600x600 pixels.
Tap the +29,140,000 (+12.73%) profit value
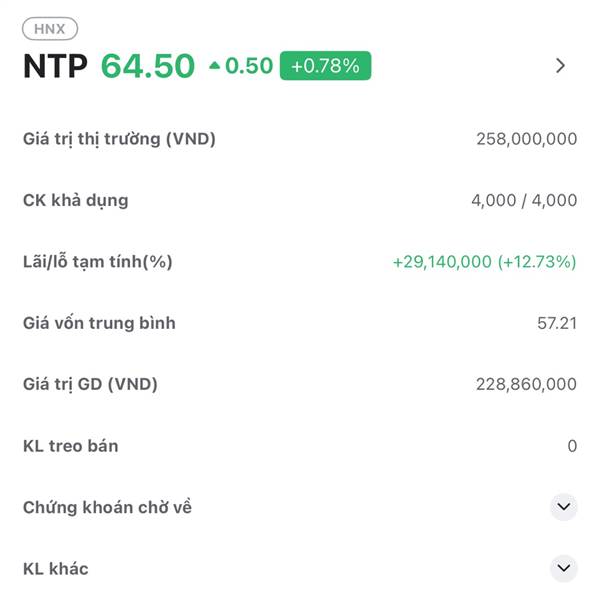(484, 262)
